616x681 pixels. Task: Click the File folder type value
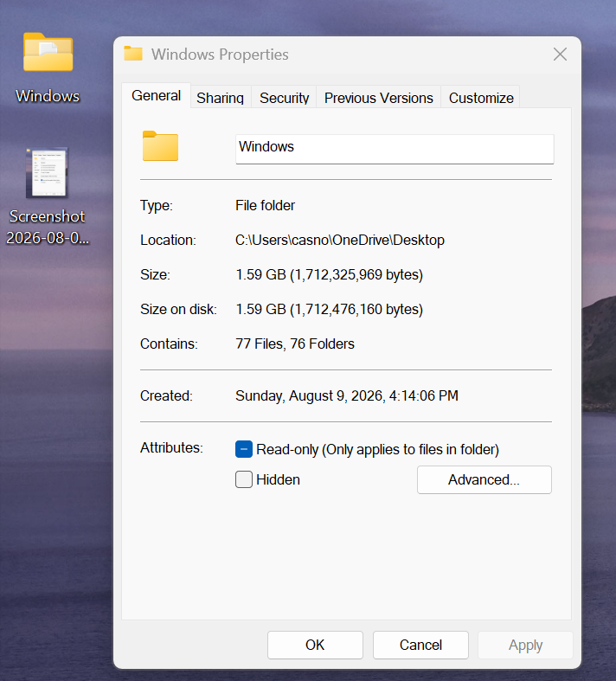(x=266, y=205)
